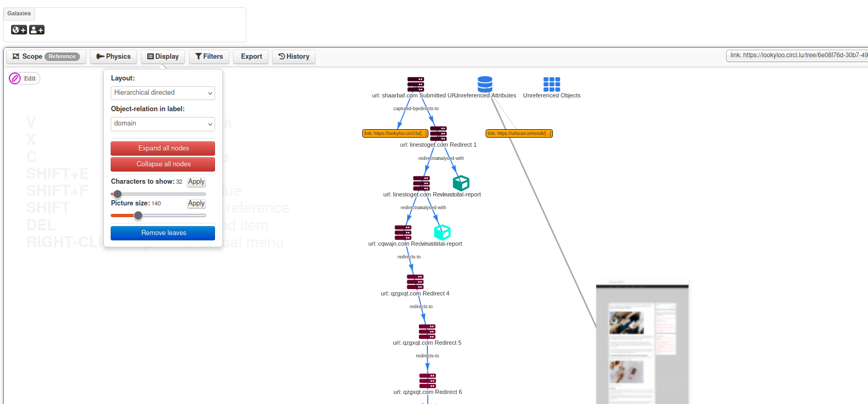Open the Layout dropdown
This screenshot has height=404, width=868.
point(163,93)
